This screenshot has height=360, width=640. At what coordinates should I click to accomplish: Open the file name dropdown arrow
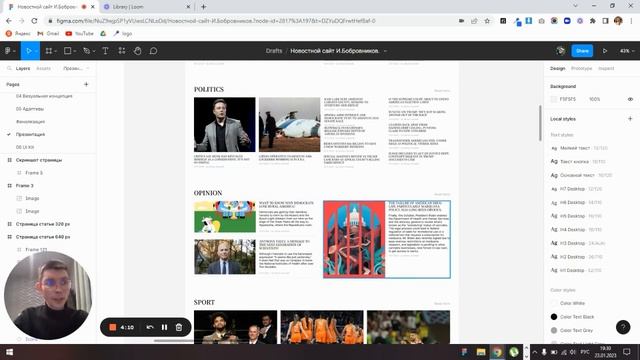pos(385,51)
